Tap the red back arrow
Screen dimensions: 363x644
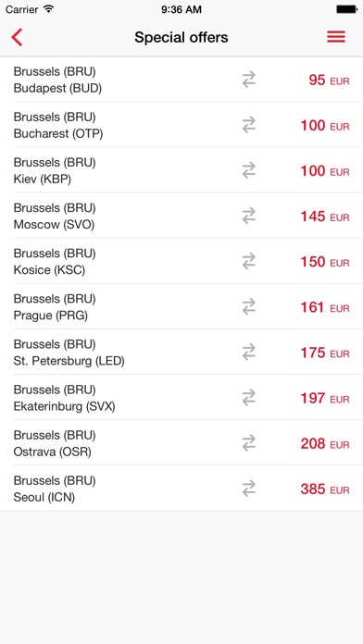[17, 37]
